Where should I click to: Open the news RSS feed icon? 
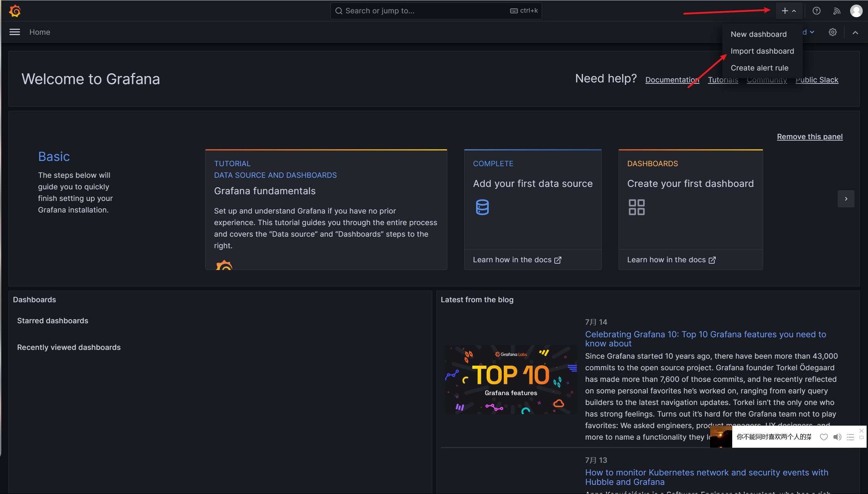tap(836, 11)
